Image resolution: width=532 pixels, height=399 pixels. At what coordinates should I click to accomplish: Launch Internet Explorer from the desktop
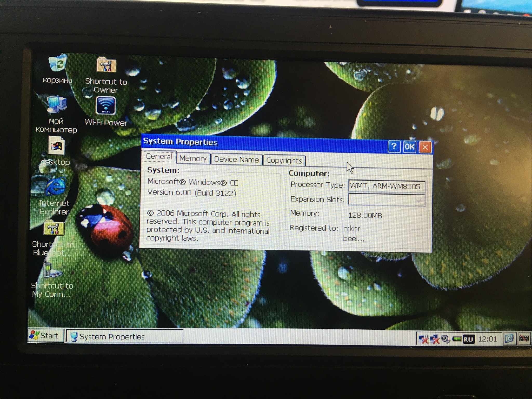pos(55,187)
